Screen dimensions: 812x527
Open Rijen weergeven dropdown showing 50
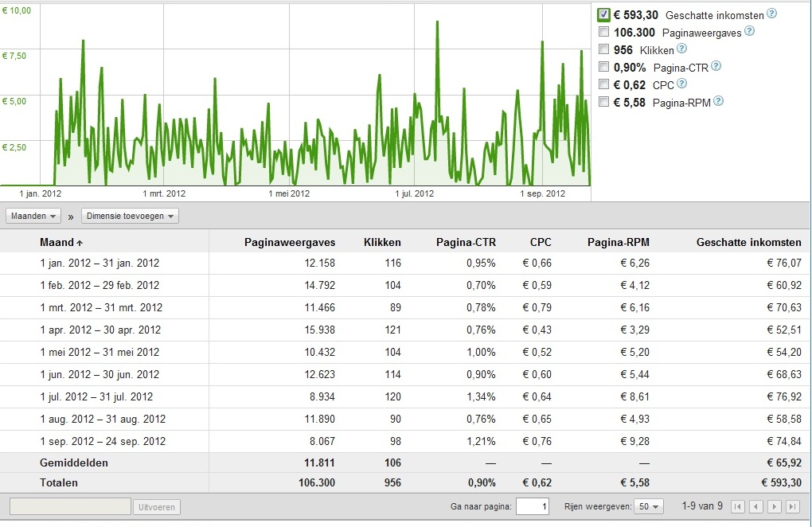pos(649,507)
